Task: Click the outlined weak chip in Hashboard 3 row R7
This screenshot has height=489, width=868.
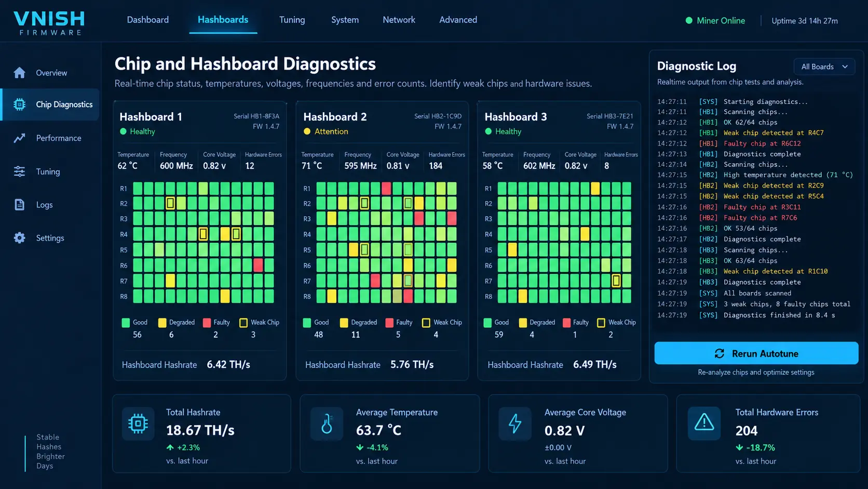Action: coord(616,281)
